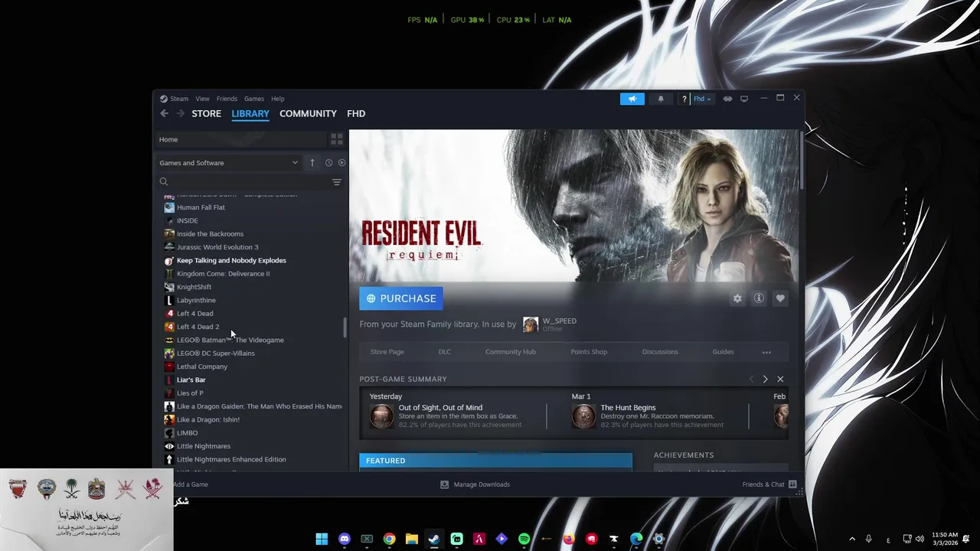Open the FHD profile tab
Image resolution: width=980 pixels, height=551 pixels.
pyautogui.click(x=356, y=113)
